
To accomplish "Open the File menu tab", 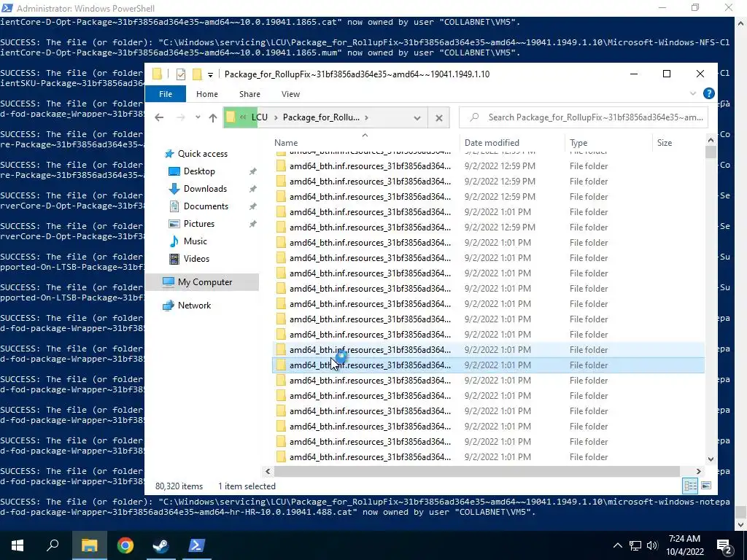I will (x=166, y=94).
